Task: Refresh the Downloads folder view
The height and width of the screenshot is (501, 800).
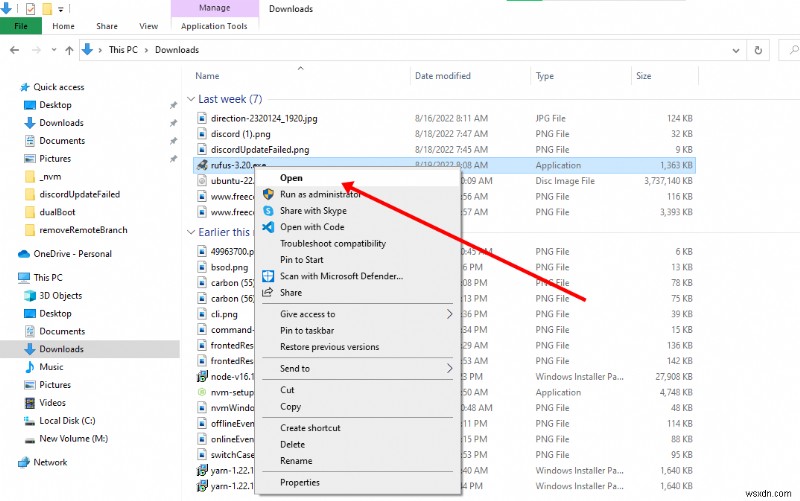Action: [758, 50]
